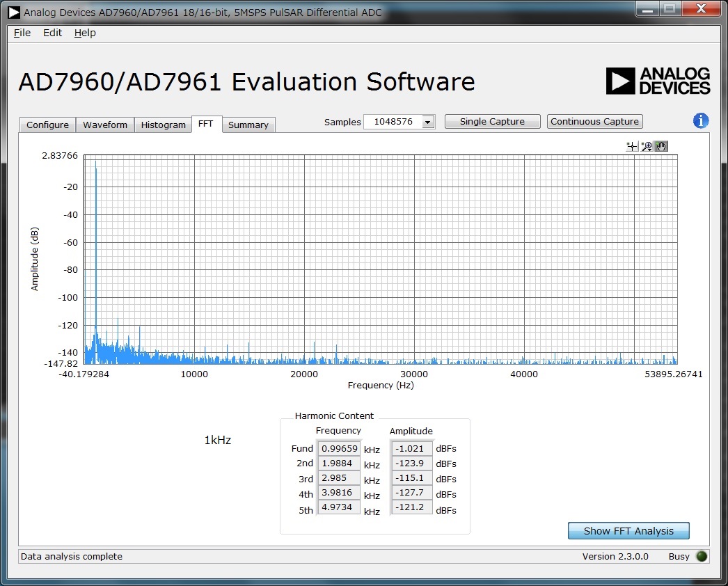Click Y-axis tick label -100
728x586 pixels.
68,298
